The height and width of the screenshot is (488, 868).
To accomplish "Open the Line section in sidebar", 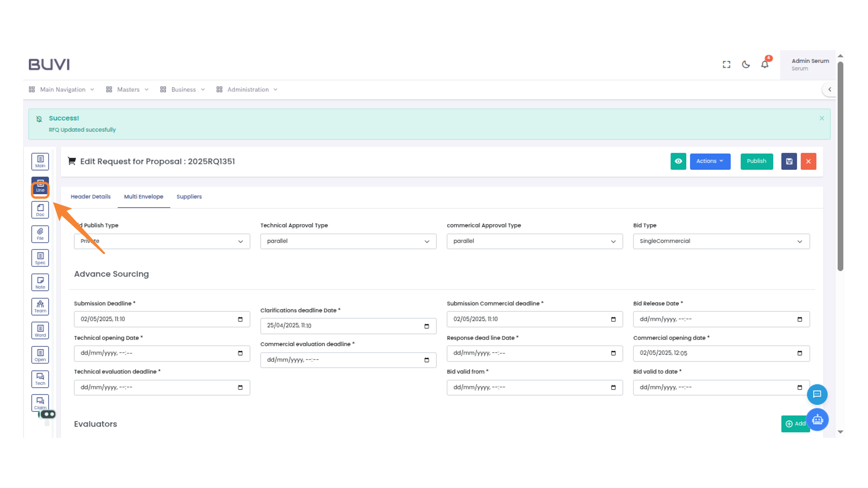I will 40,186.
